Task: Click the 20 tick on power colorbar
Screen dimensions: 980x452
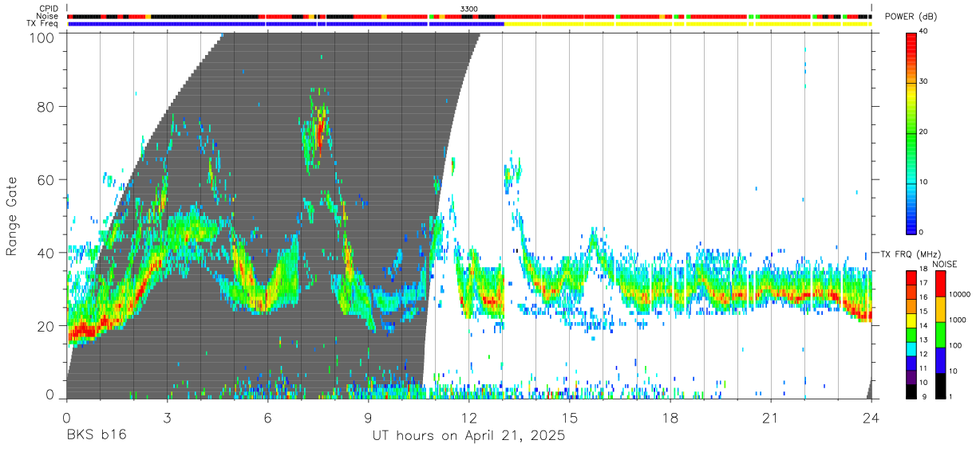Action: 924,132
